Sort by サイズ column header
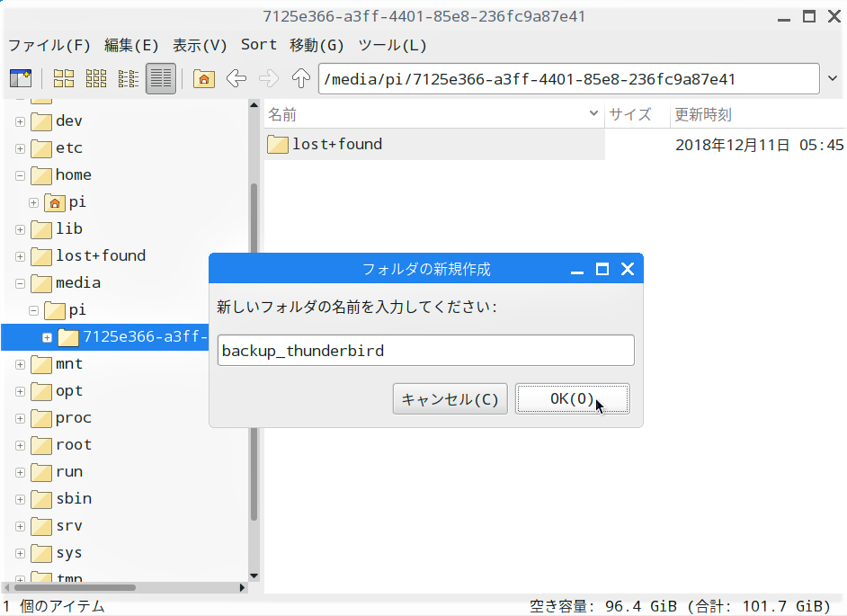Screen dimensions: 847x616 637,114
